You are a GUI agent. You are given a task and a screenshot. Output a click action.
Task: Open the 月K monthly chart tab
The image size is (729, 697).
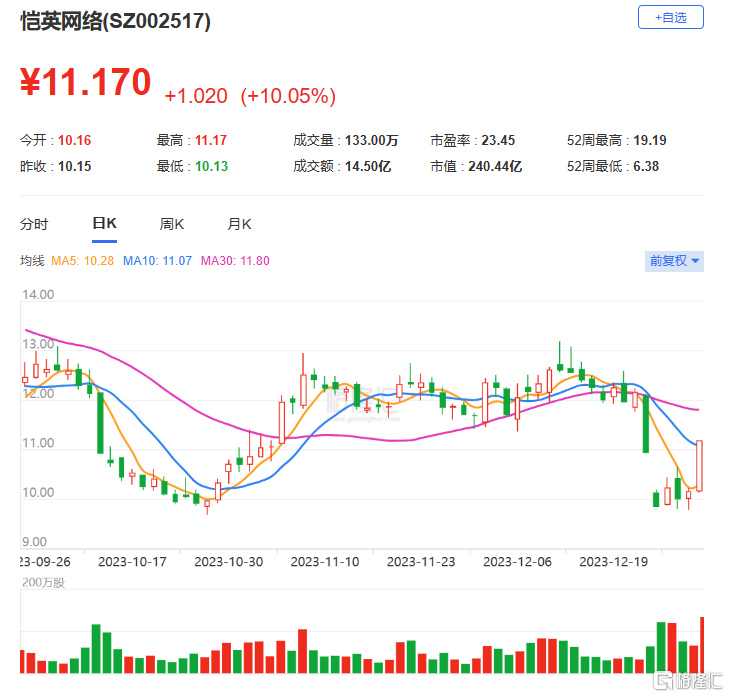(x=239, y=224)
